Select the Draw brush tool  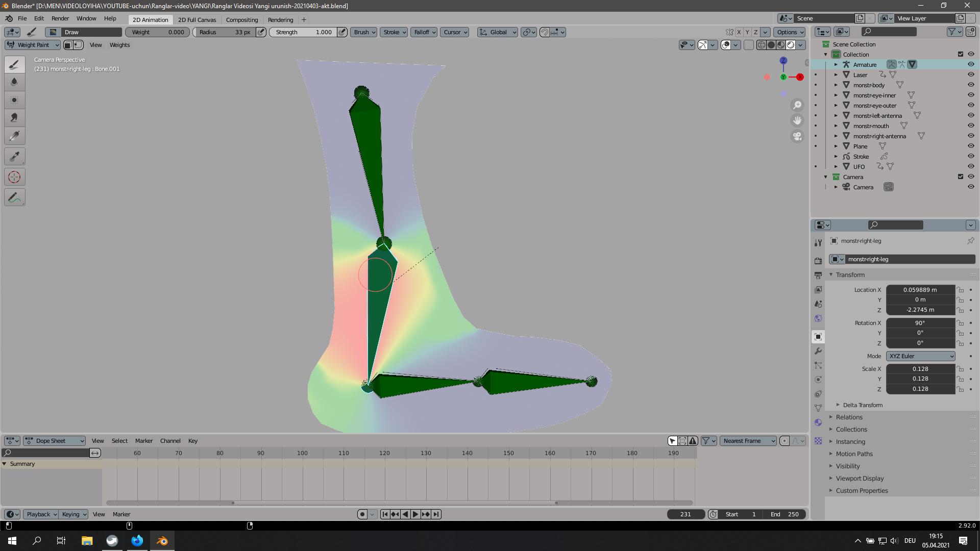pyautogui.click(x=14, y=64)
